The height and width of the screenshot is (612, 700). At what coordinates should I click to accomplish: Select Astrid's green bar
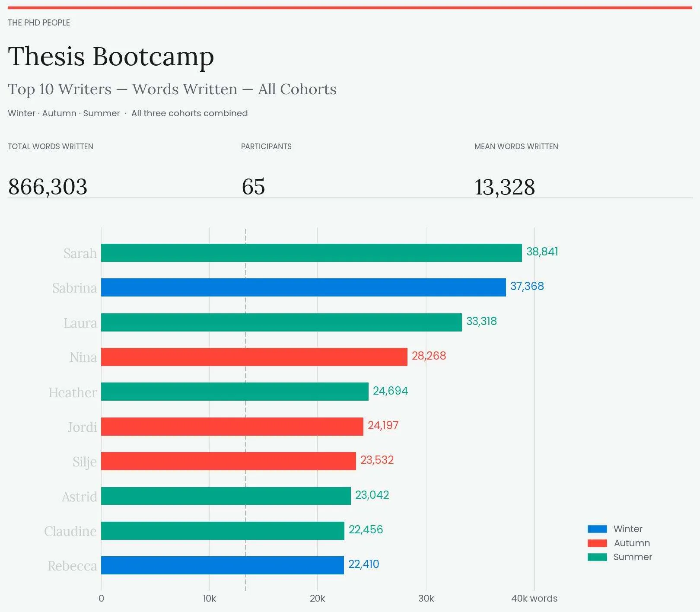[x=226, y=496]
